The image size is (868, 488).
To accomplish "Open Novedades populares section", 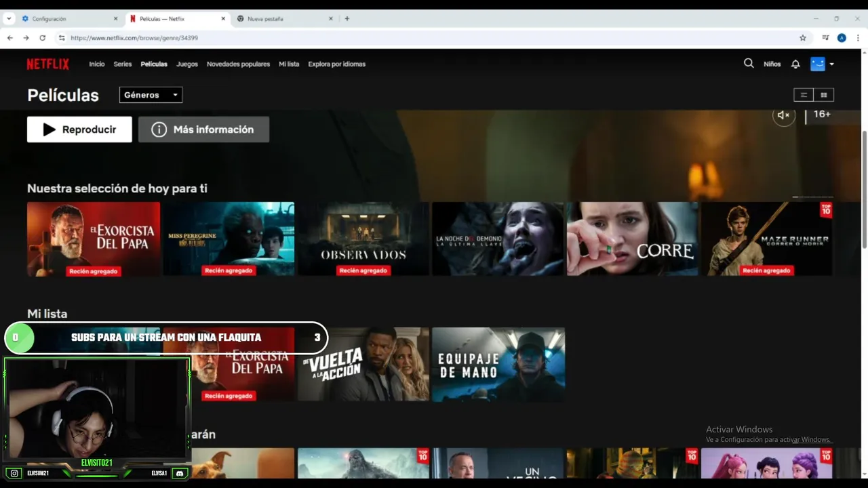I will point(238,64).
